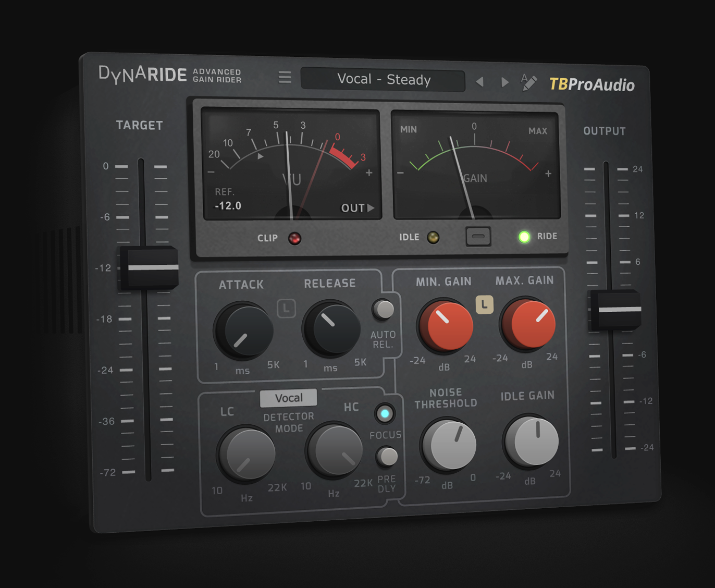715x588 pixels.
Task: Toggle min/max gain link L icon
Action: pos(484,304)
